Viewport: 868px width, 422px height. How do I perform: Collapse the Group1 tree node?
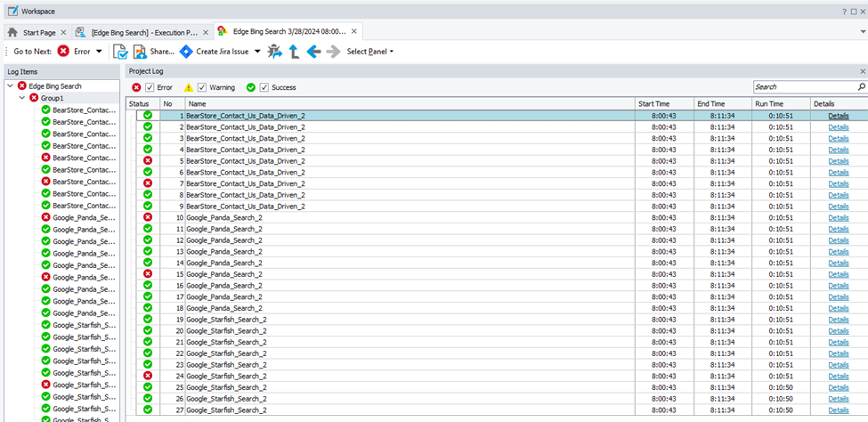click(x=21, y=98)
